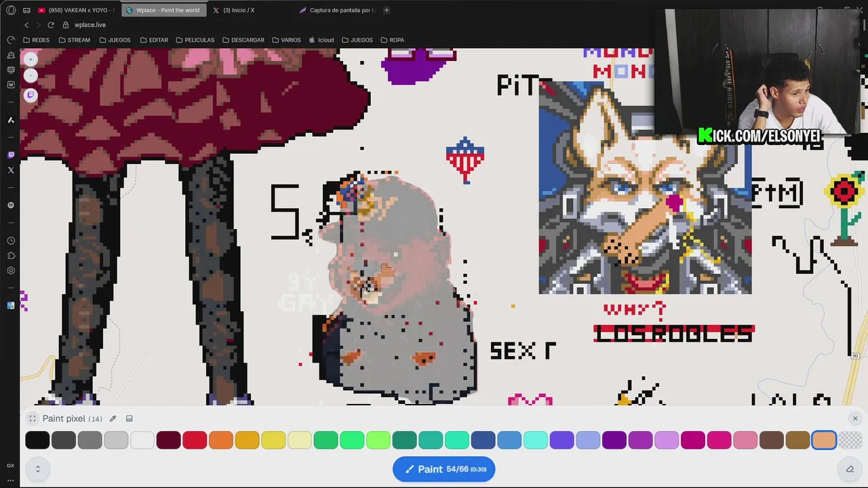Viewport: 868px width, 488px height.
Task: Open Extensions cube icon in sidebar
Action: pos(11,256)
